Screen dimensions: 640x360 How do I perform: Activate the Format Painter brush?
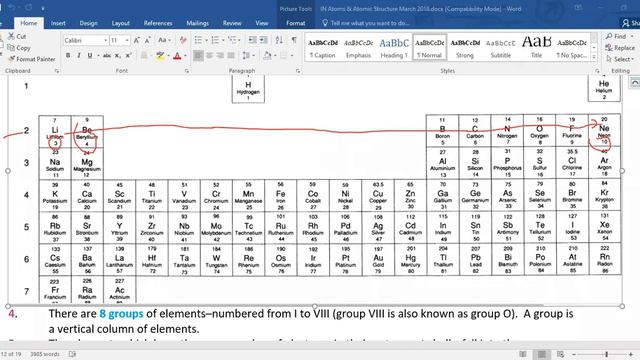pyautogui.click(x=31, y=59)
